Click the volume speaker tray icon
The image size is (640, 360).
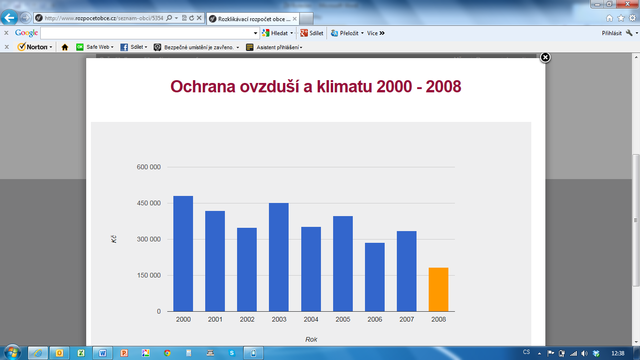pyautogui.click(x=584, y=353)
